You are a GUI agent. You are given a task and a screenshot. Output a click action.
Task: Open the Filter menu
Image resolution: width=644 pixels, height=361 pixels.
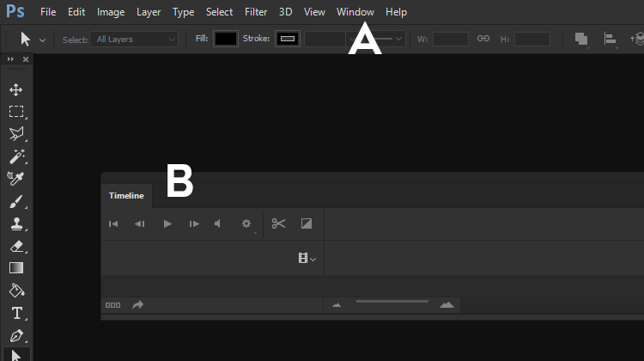[x=256, y=12]
